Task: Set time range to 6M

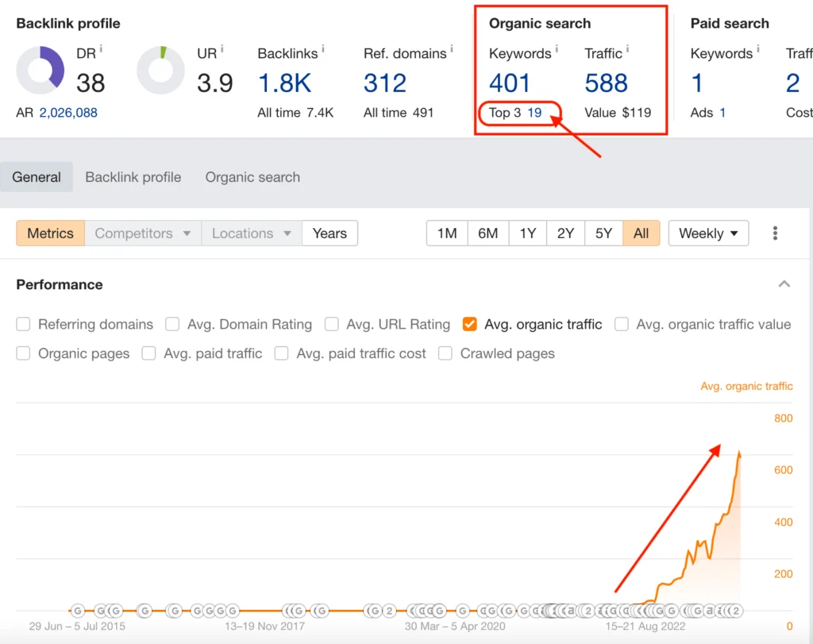Action: coord(488,233)
